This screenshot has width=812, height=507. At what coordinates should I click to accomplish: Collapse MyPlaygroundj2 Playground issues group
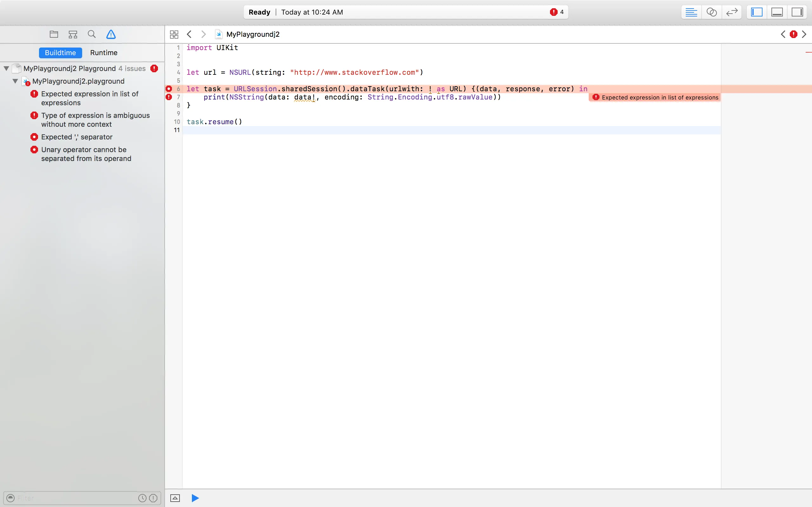[x=6, y=68]
